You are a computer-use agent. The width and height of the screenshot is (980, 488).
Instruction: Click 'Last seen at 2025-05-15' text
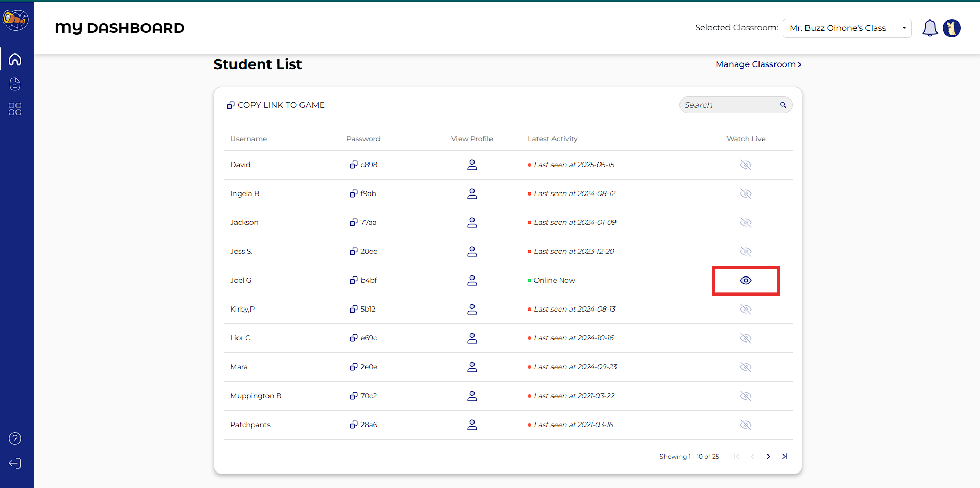[x=574, y=165]
